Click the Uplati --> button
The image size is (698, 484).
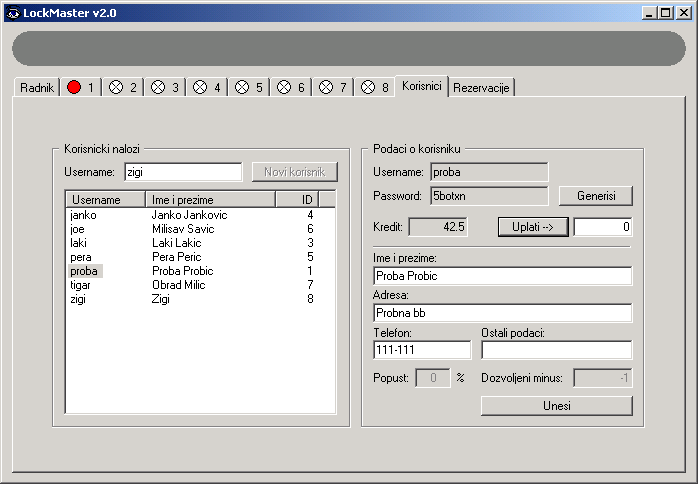click(533, 227)
